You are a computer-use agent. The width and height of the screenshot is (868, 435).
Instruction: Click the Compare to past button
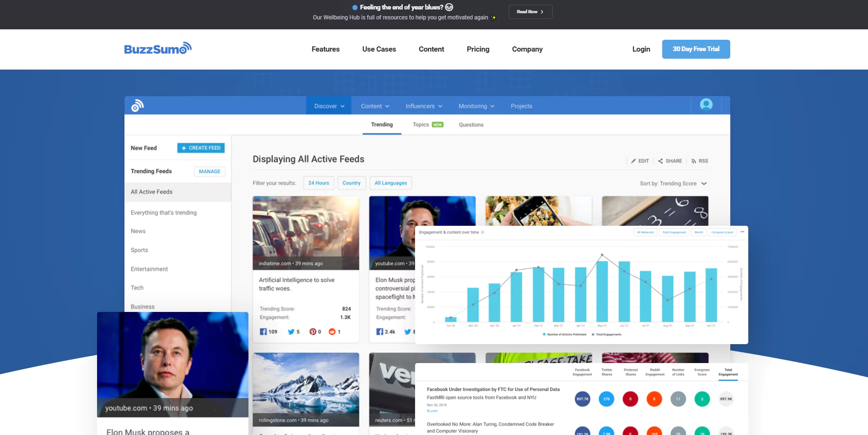722,232
